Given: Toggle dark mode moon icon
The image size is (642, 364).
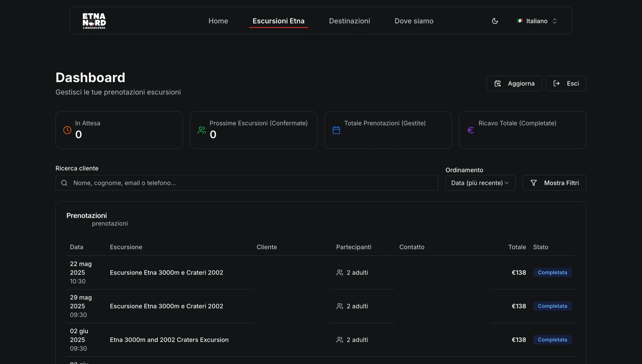Looking at the screenshot, I should 495,21.
